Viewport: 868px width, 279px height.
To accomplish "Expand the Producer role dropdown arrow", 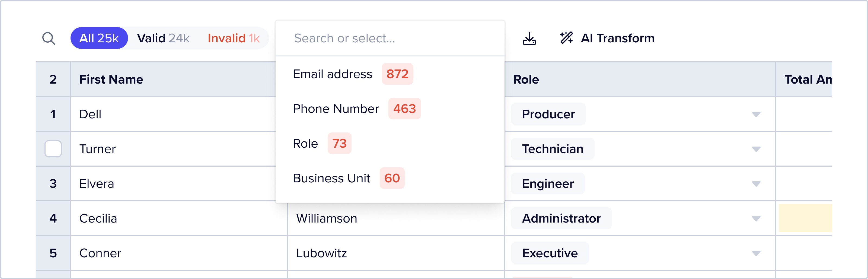I will (756, 115).
